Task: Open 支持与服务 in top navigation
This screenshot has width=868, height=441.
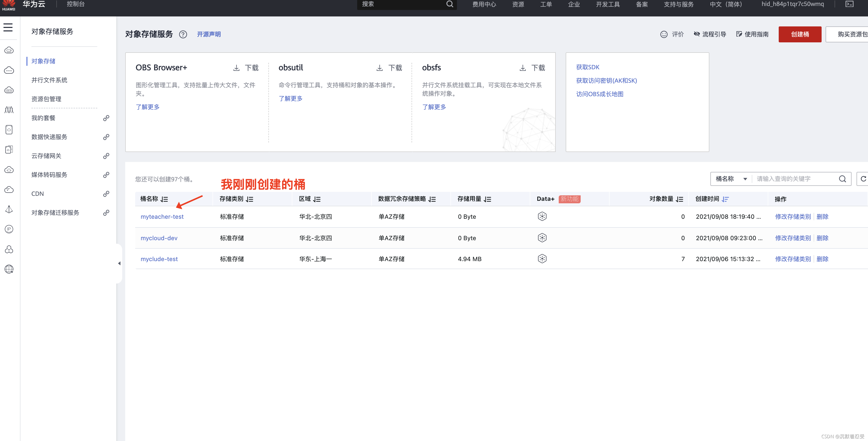Action: [x=679, y=4]
